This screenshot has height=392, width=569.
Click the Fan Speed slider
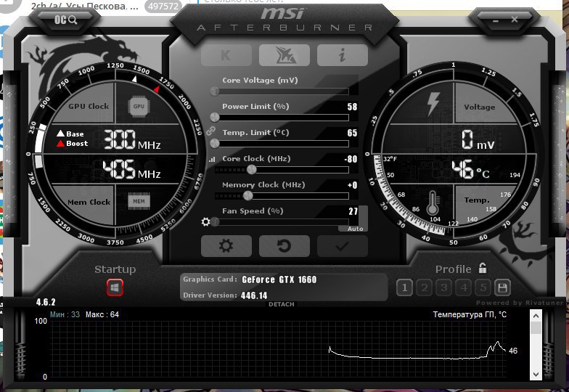(282, 222)
